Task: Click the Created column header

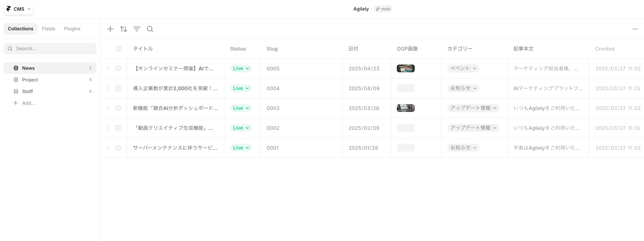Action: (x=605, y=49)
